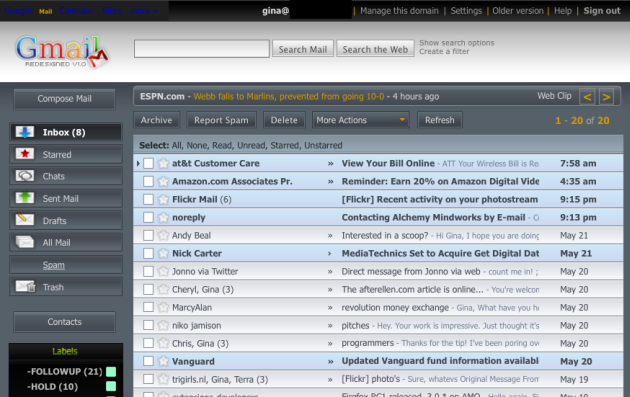Expand the 'more »' top menu
This screenshot has height=397, width=630.
coord(143,11)
